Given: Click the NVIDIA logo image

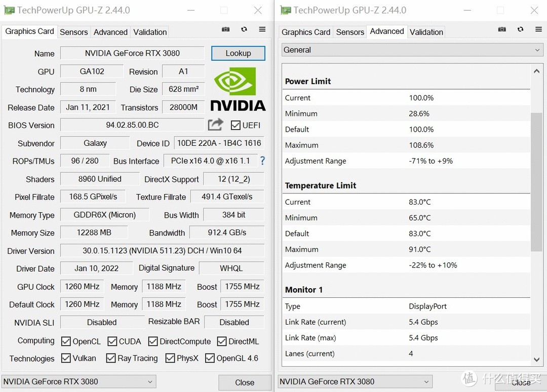Looking at the screenshot, I should [x=238, y=90].
